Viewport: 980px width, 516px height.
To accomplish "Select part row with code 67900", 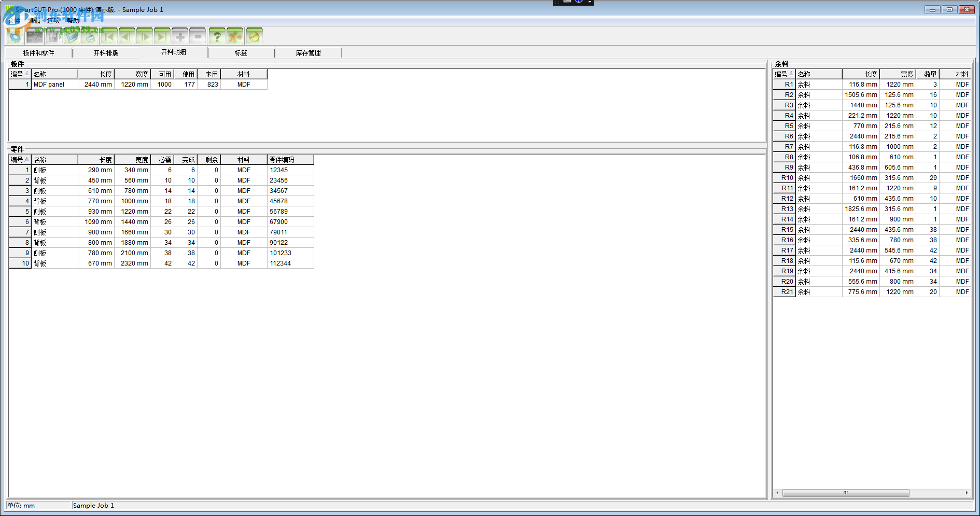I will click(x=161, y=222).
